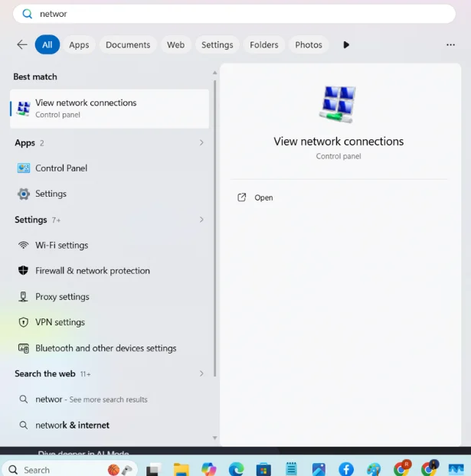The image size is (471, 476).
Task: Open View network connections best match
Action: [x=110, y=109]
